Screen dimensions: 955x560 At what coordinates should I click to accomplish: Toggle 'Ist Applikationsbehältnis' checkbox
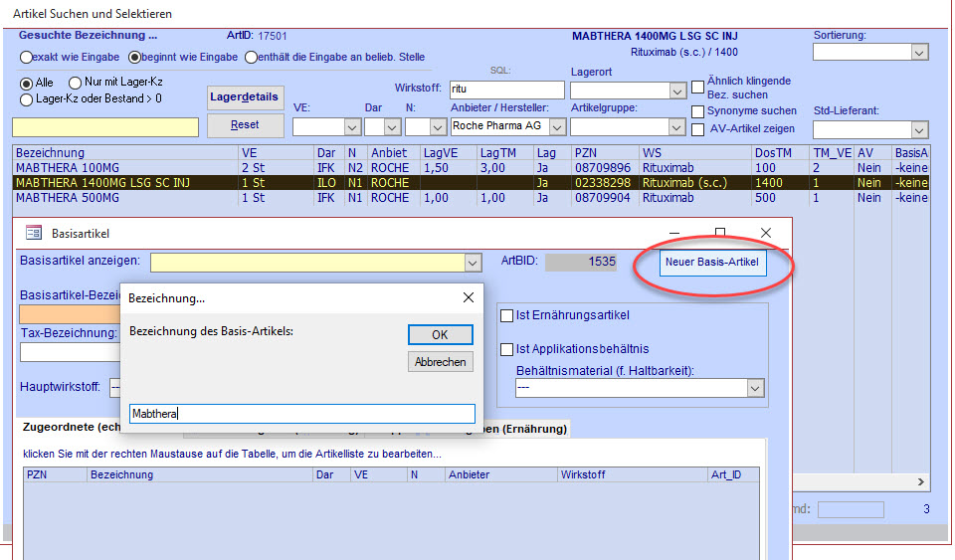(506, 349)
